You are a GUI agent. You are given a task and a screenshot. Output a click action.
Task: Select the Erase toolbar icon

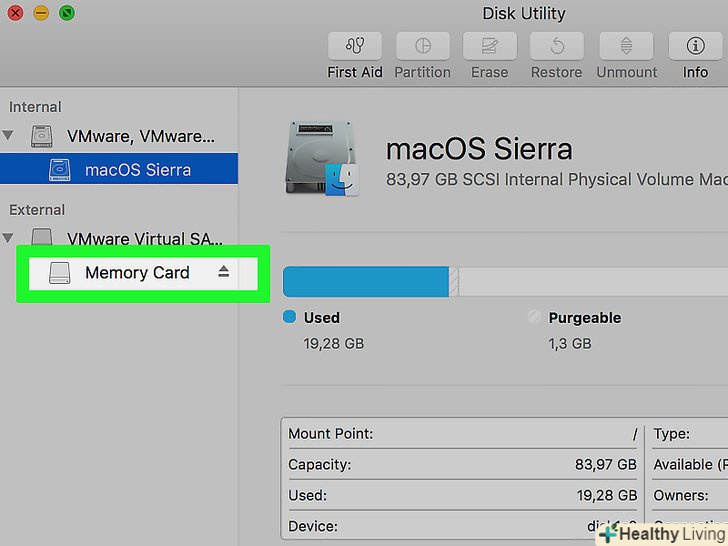point(490,46)
